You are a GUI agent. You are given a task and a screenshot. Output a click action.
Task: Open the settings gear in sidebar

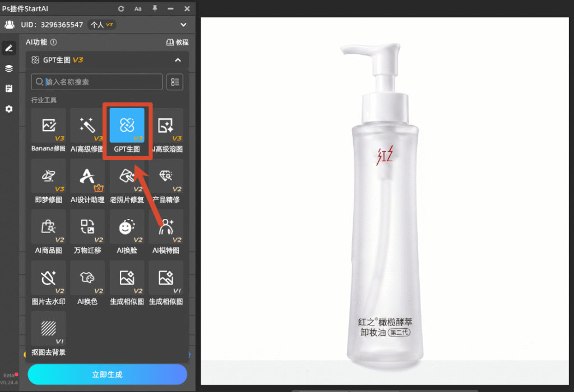pyautogui.click(x=9, y=109)
